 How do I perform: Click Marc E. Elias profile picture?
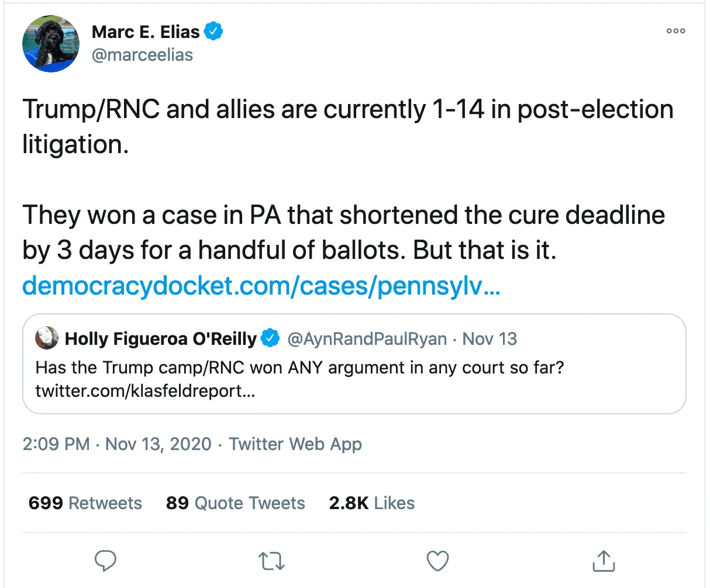[50, 44]
